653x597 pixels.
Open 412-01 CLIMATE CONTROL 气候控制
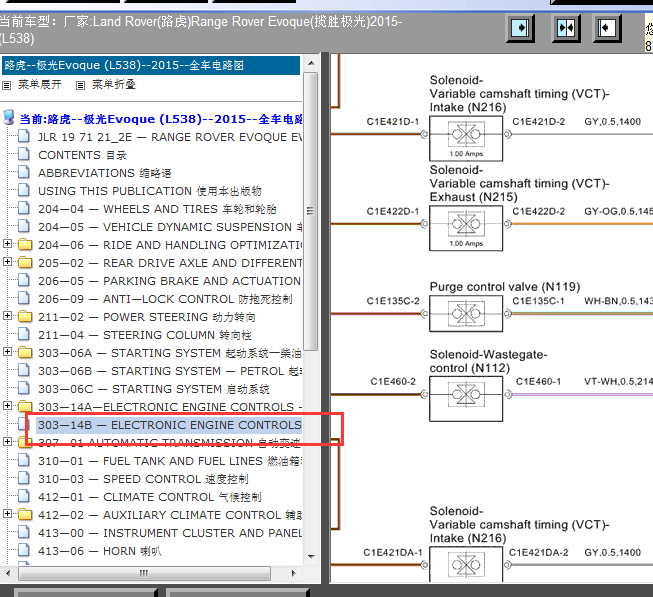(150, 497)
